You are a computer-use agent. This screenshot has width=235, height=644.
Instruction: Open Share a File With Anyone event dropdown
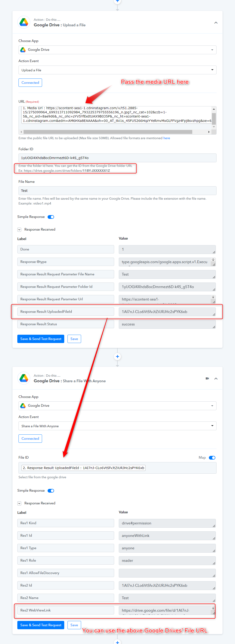[x=117, y=426]
